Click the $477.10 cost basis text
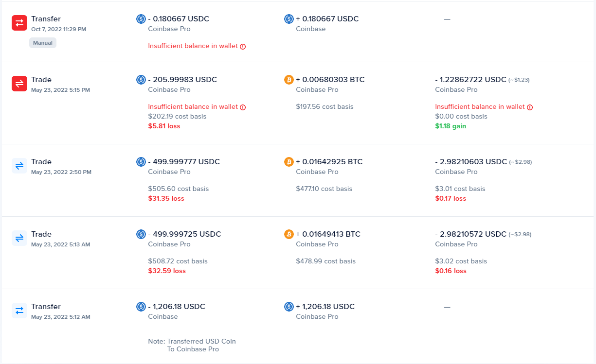The height and width of the screenshot is (364, 596). [324, 189]
